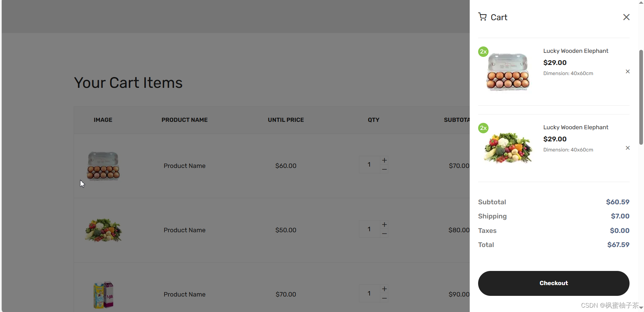Click the milk carton image in the table
This screenshot has height=312, width=644.
103,294
